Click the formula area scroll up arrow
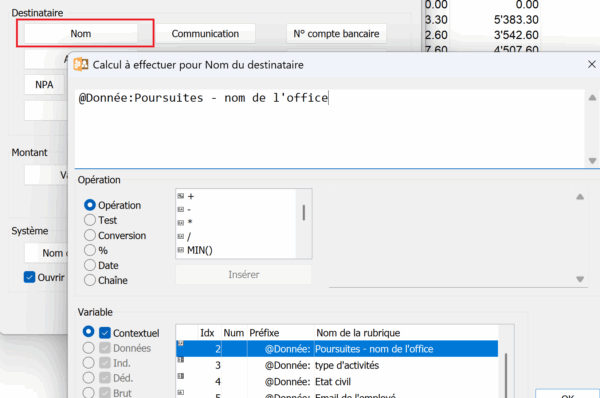The width and height of the screenshot is (600, 398). tap(592, 98)
